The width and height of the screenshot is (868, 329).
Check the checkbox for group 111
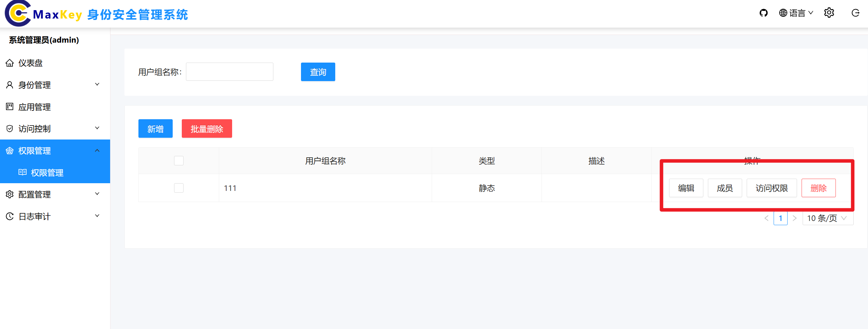178,188
